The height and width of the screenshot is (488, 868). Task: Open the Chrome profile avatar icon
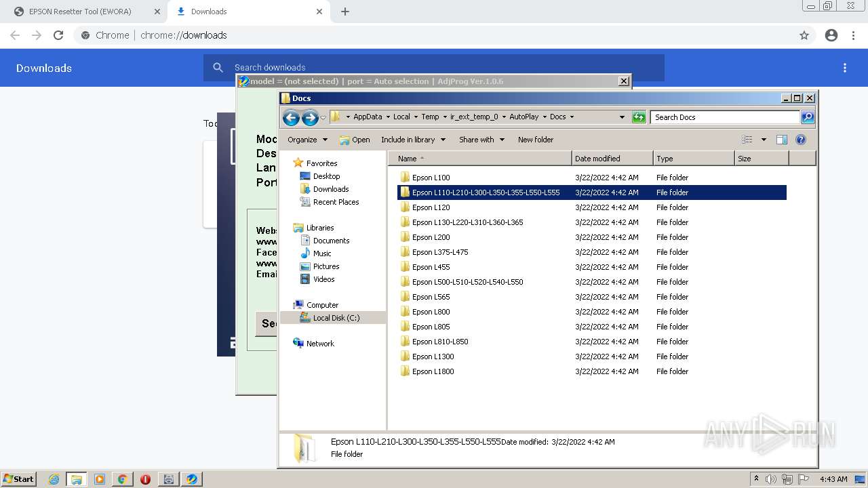(x=831, y=35)
